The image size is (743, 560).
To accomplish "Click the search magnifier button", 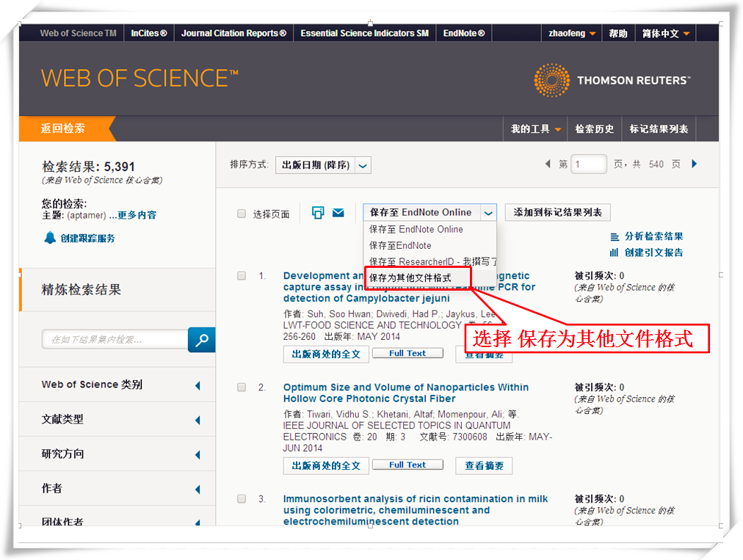I will tap(201, 340).
